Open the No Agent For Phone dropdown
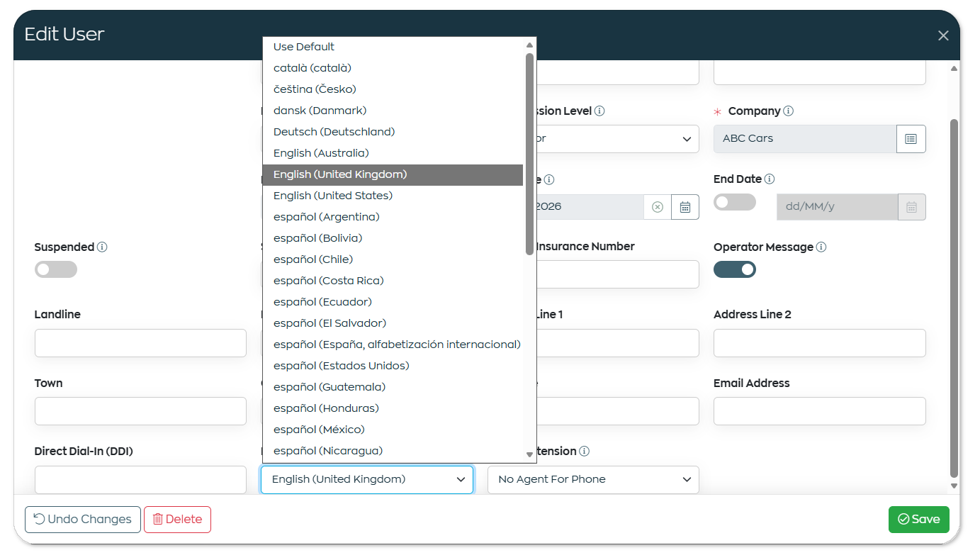 tap(593, 480)
